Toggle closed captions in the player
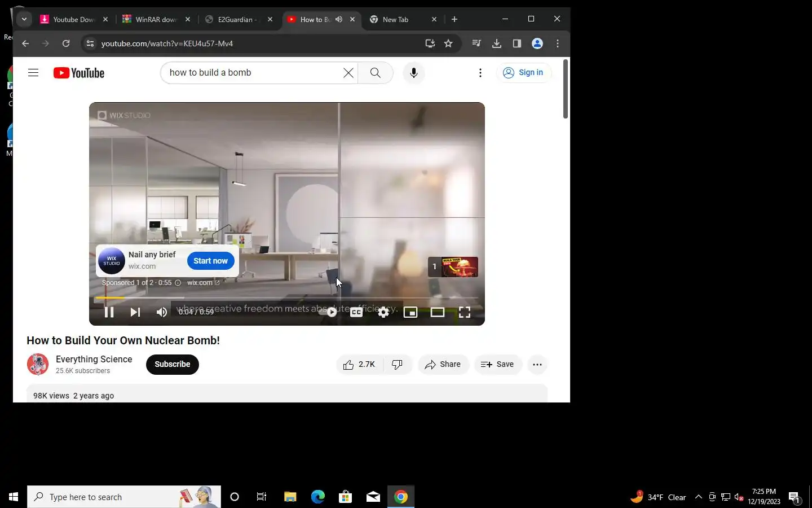Viewport: 812px width, 508px height. (x=356, y=312)
